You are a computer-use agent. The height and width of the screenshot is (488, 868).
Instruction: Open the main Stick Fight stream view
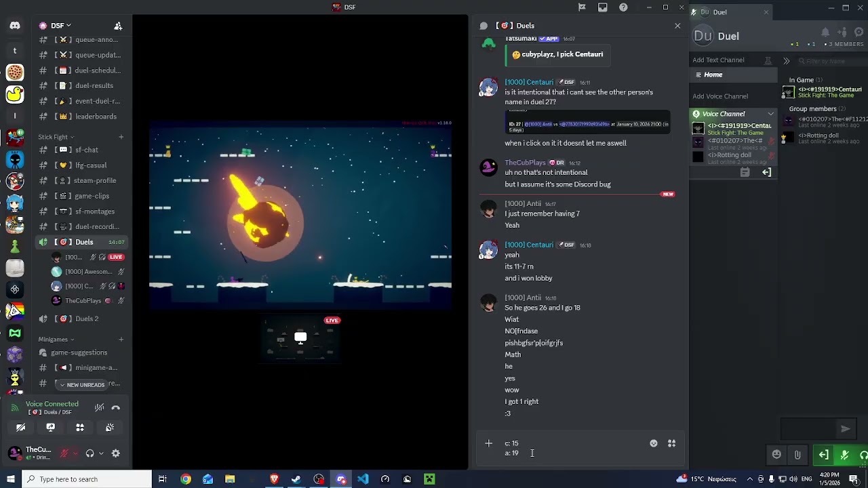tap(300, 216)
